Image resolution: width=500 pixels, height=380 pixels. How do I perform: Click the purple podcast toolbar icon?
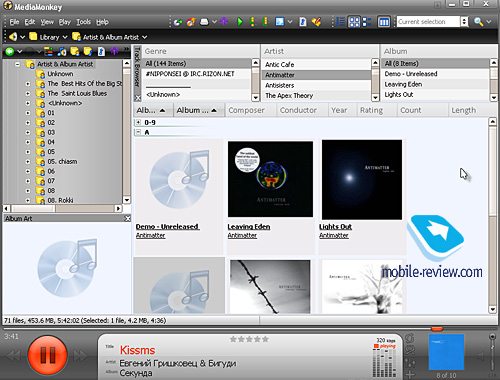224,22
